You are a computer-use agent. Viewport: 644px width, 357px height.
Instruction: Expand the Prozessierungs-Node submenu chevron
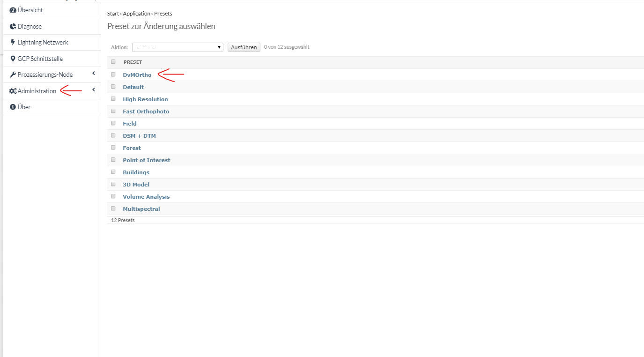[94, 74]
